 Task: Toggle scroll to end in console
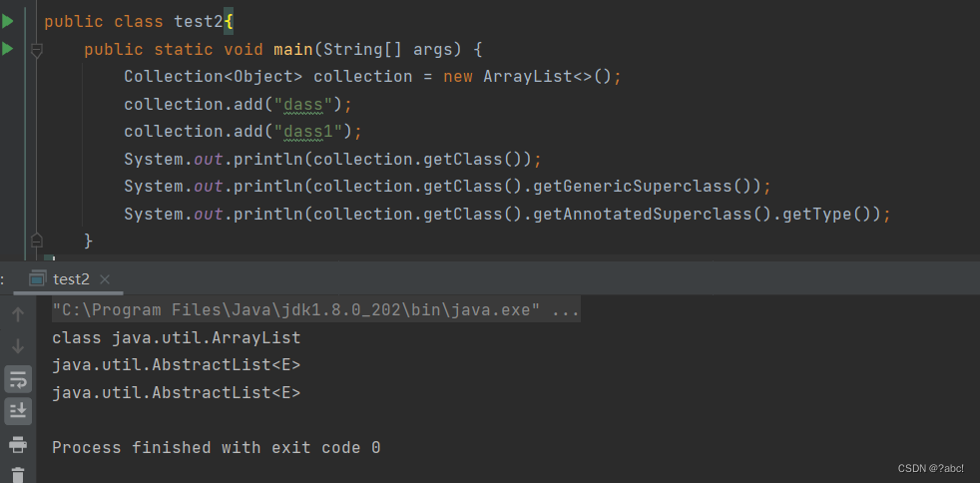(x=18, y=410)
